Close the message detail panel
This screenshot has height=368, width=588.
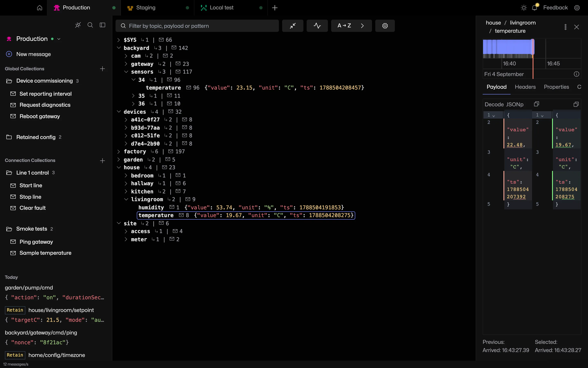[x=577, y=27]
